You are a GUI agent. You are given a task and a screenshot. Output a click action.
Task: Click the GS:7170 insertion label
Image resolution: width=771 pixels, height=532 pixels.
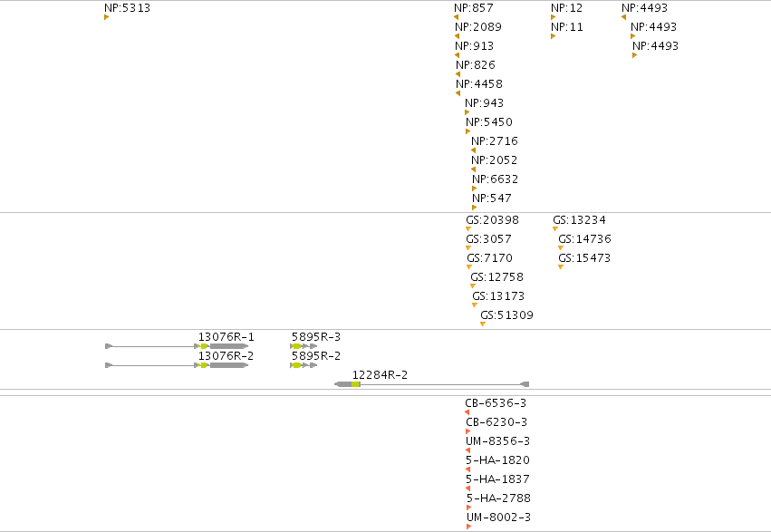pos(490,258)
